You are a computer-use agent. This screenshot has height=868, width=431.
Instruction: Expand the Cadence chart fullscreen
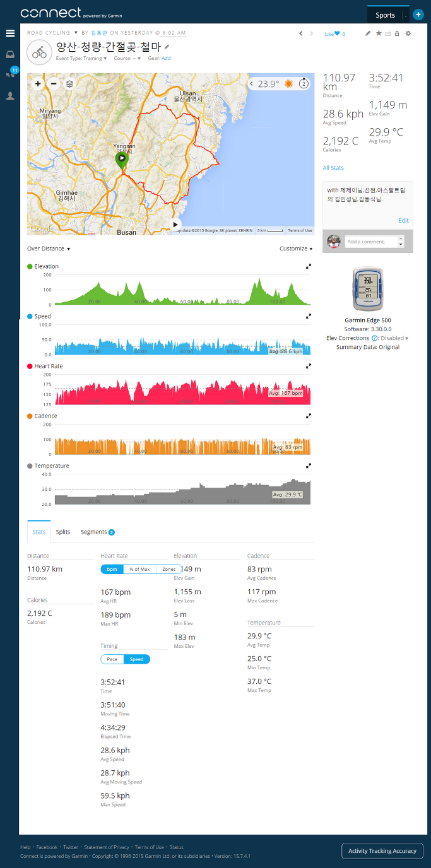click(309, 416)
